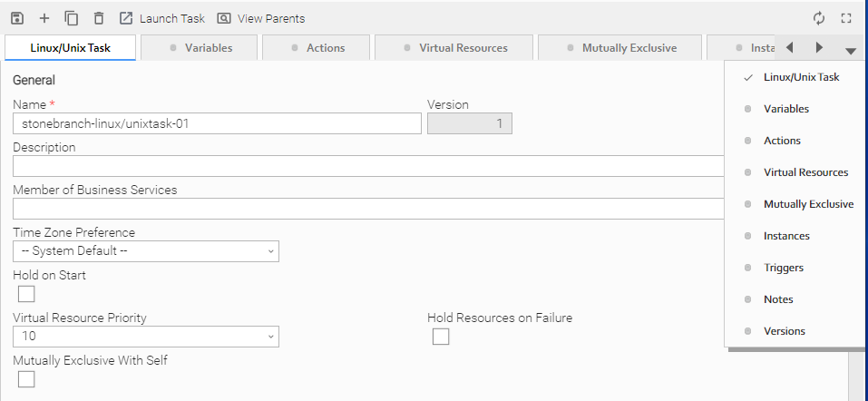Collapse the tab list dropdown arrow

(x=850, y=51)
